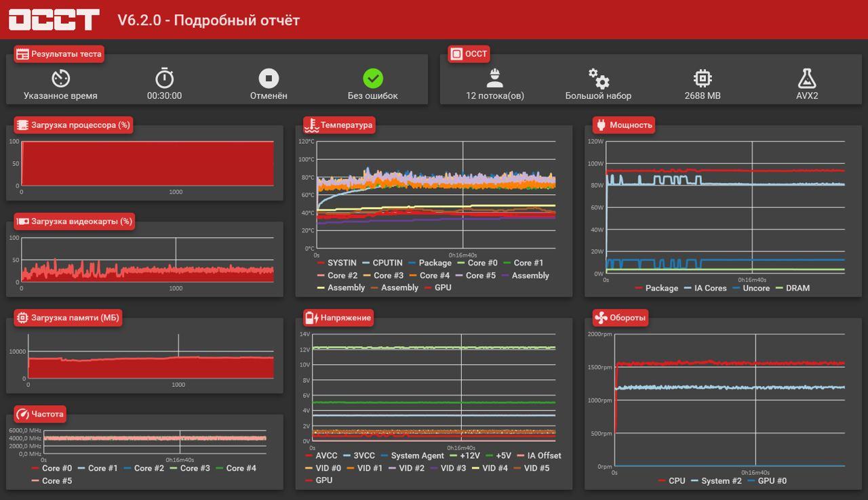
Task: Click the chip icon above 2688 MB
Action: (703, 78)
